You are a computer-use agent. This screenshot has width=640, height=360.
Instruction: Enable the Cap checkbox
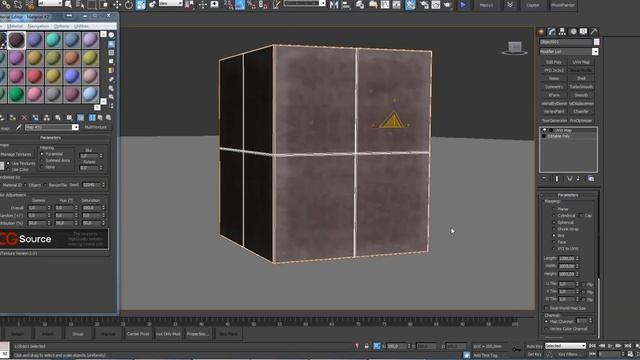point(581,216)
